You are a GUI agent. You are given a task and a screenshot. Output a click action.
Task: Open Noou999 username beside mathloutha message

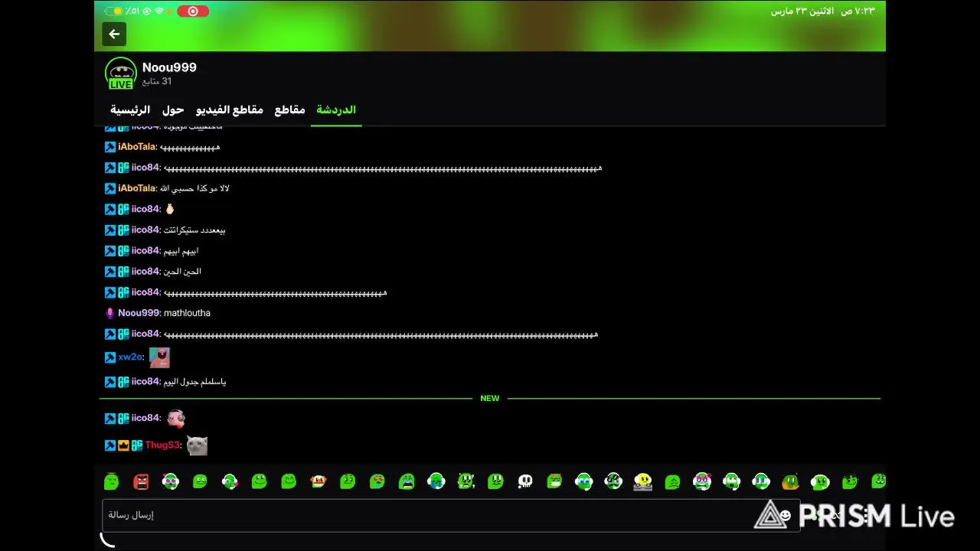point(139,313)
